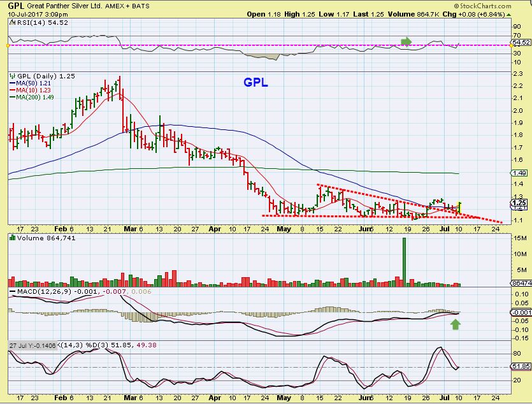Click the '%D(3) 51.85, 49.38' stochastic label
This screenshot has height=404, width=532.
tap(121, 345)
